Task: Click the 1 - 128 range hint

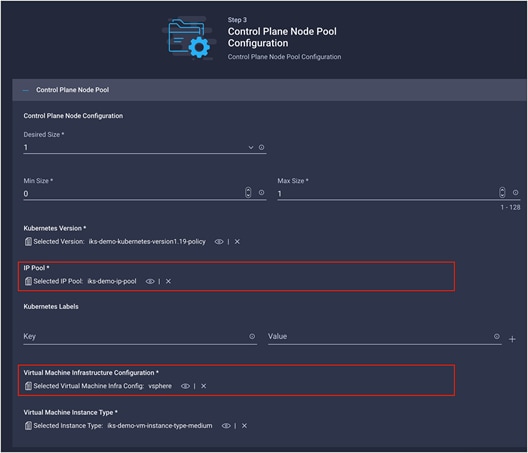Action: coord(510,207)
